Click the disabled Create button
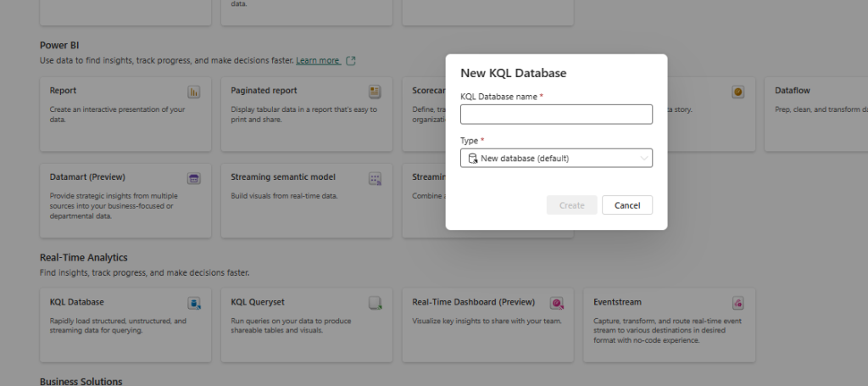This screenshot has width=868, height=386. point(572,205)
